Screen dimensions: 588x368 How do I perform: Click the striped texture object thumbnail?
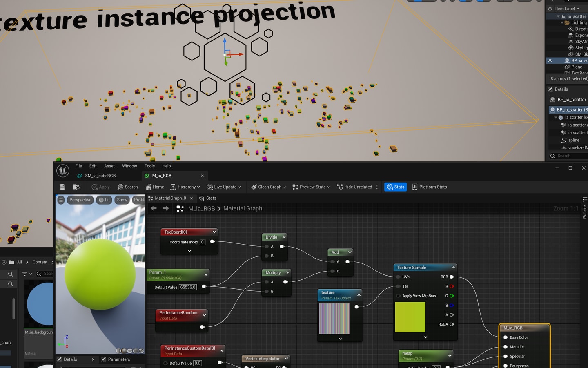(x=334, y=319)
